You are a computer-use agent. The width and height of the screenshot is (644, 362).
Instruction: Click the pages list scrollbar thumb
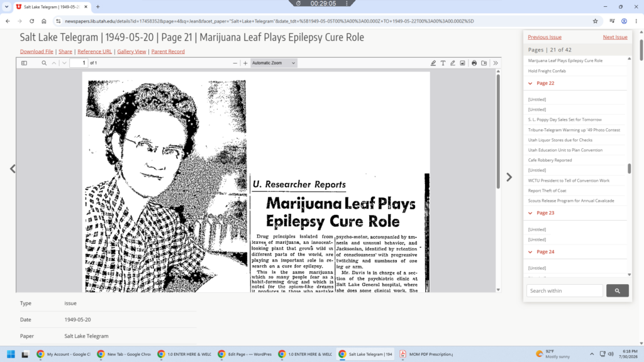pos(629,168)
